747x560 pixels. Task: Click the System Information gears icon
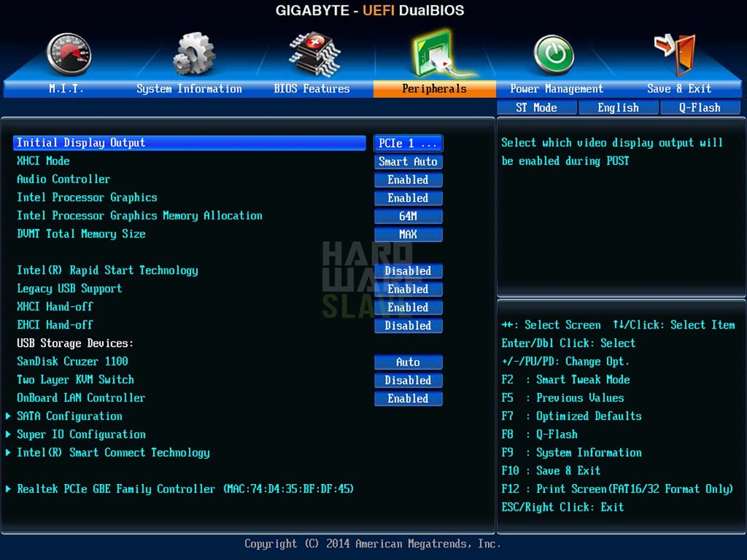(x=194, y=54)
